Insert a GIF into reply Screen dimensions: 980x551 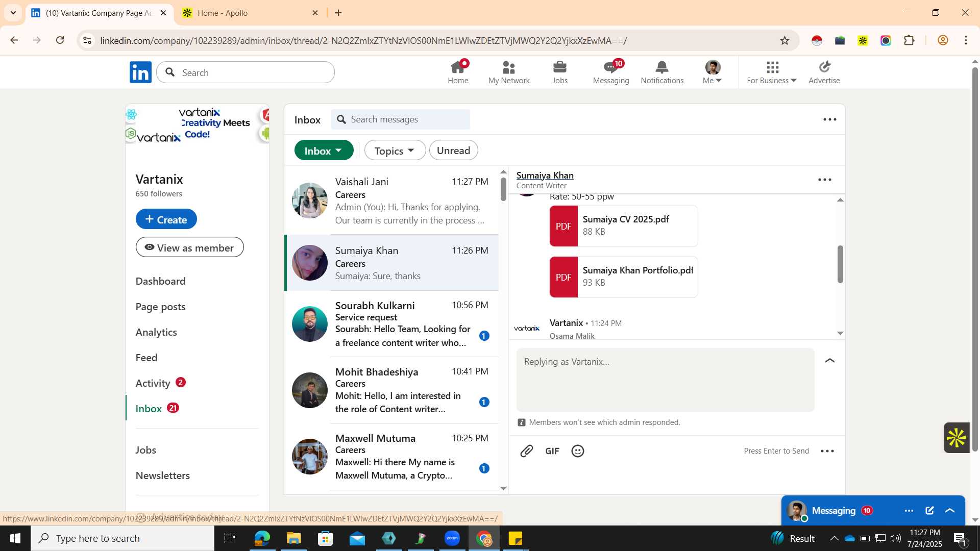pyautogui.click(x=552, y=451)
